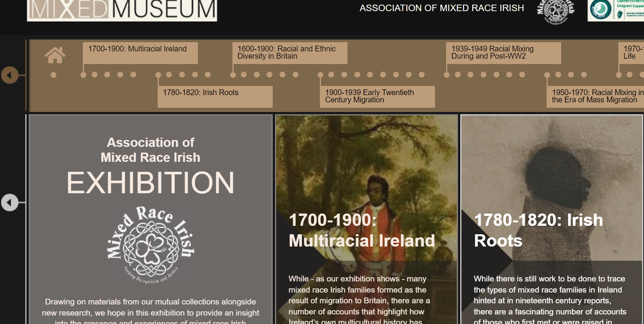Click the timeline dot above 1780-1820 Irish Roots stem
The image size is (644, 324).
pyautogui.click(x=158, y=75)
